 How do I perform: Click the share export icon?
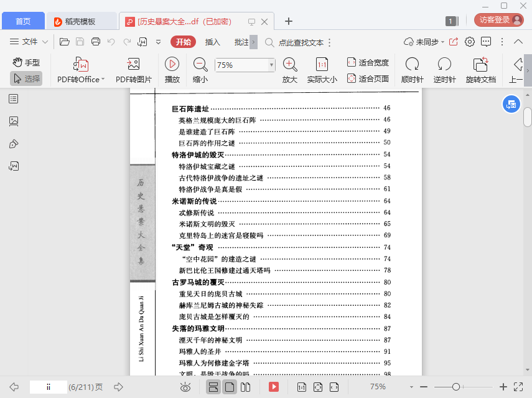(x=453, y=42)
